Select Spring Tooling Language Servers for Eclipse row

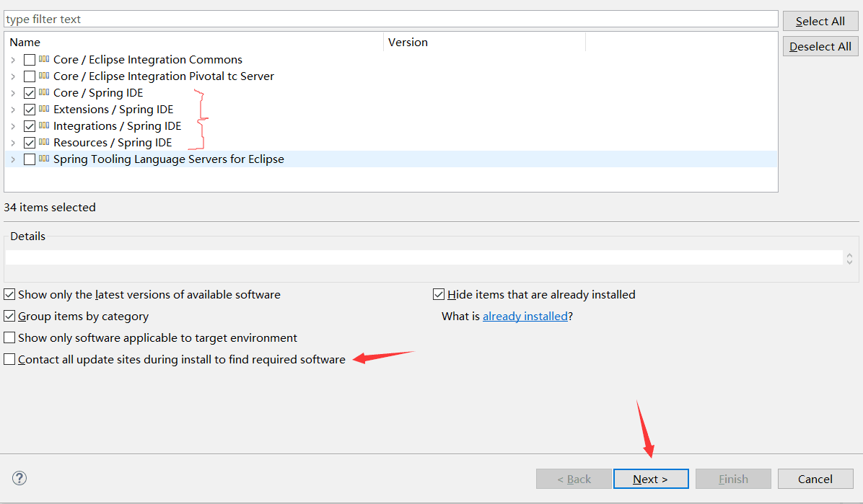pyautogui.click(x=391, y=159)
